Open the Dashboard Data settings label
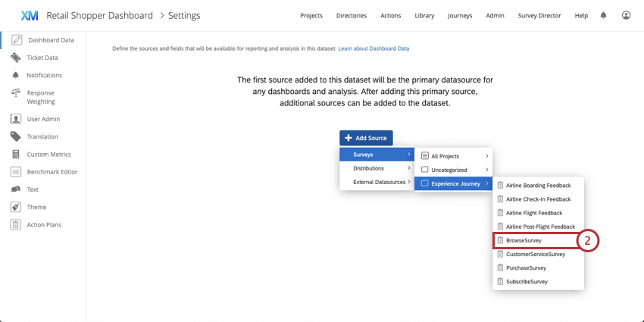 [51, 40]
